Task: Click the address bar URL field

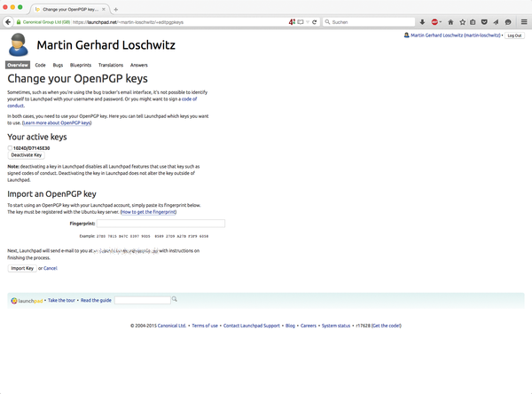Action: 180,22
